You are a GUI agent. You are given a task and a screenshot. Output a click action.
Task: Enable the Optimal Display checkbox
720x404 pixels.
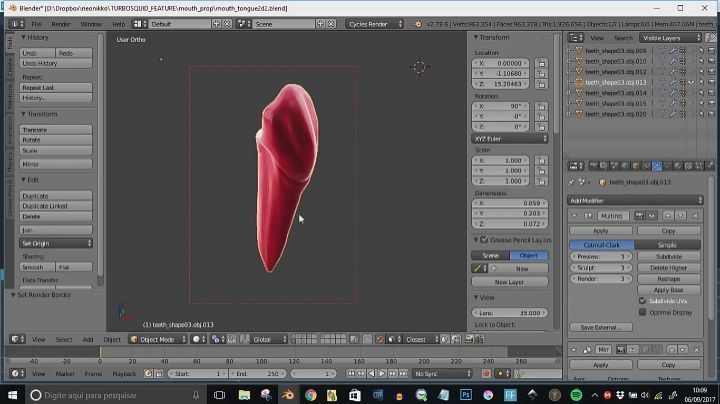point(642,312)
